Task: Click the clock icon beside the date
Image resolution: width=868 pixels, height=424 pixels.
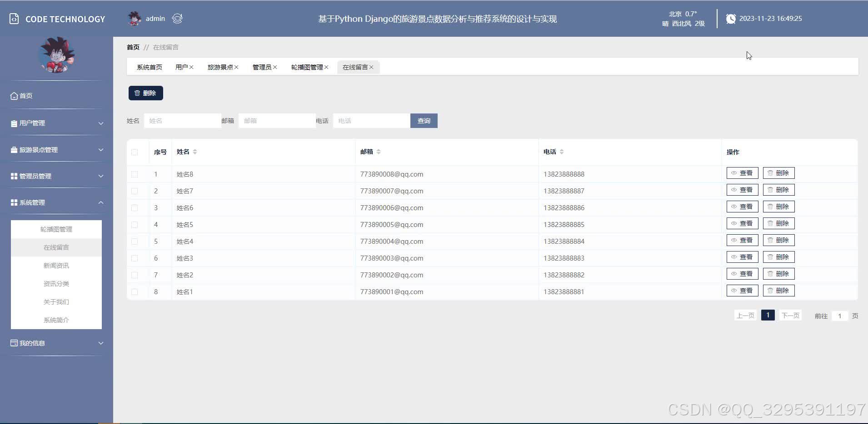Action: (730, 19)
